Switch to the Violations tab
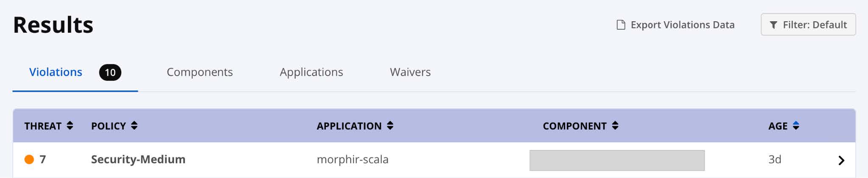The image size is (868, 178). click(x=56, y=72)
